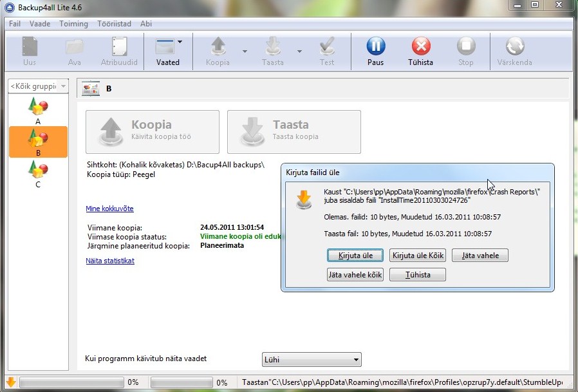This screenshot has width=578, height=392.
Task: Maximize the Backup4all window
Action: 535,5
